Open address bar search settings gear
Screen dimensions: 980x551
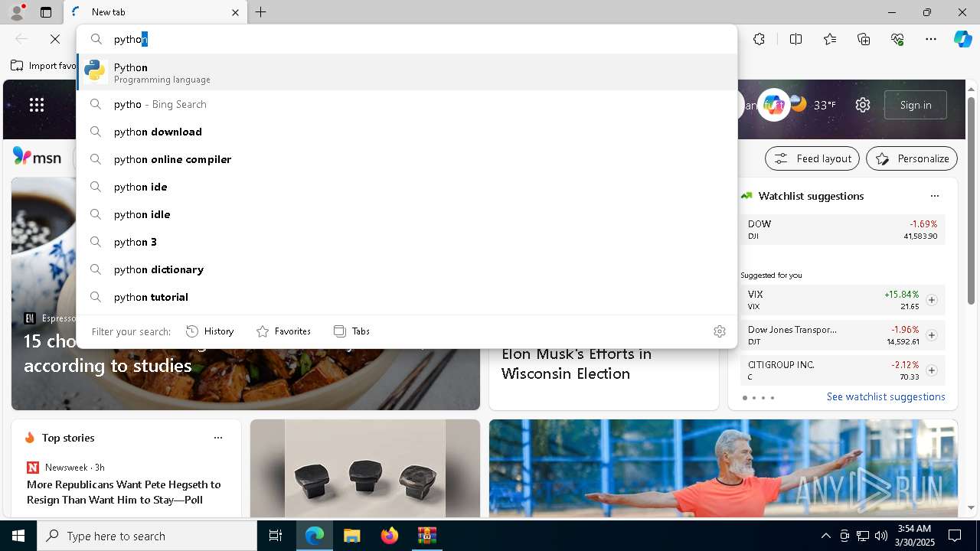pyautogui.click(x=720, y=331)
